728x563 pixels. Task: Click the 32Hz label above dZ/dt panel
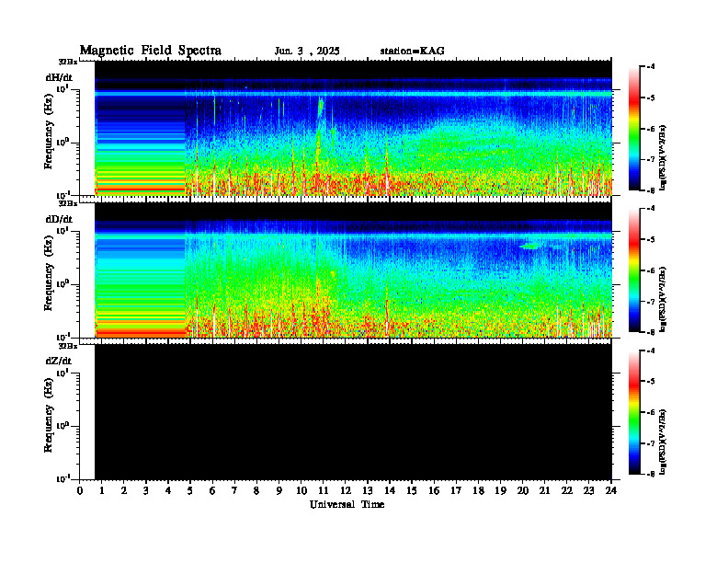point(68,346)
